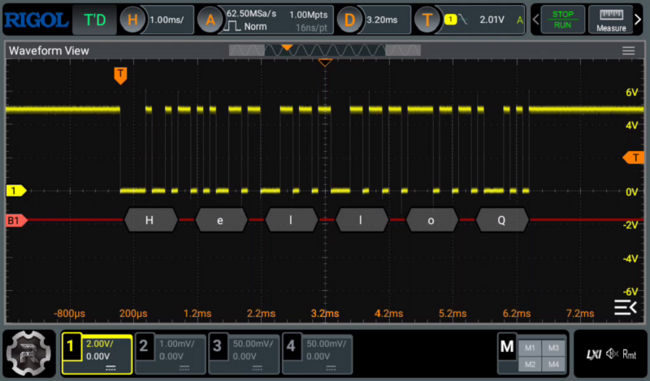Select the 2.01V trigger level value

click(x=492, y=19)
